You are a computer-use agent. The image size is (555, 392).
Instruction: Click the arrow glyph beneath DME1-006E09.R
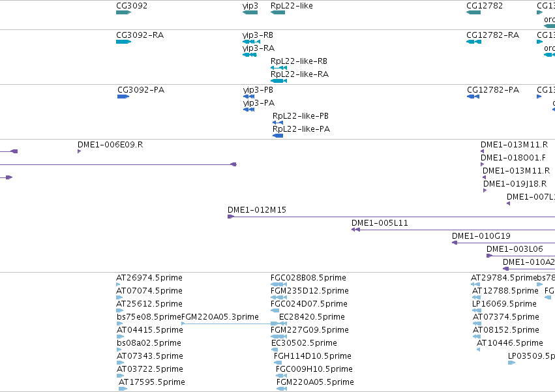coord(80,151)
